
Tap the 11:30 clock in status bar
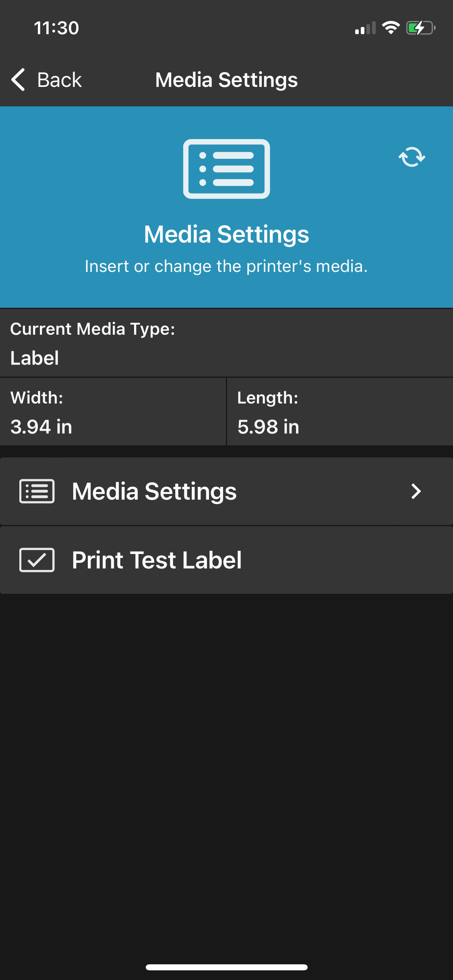point(56,28)
